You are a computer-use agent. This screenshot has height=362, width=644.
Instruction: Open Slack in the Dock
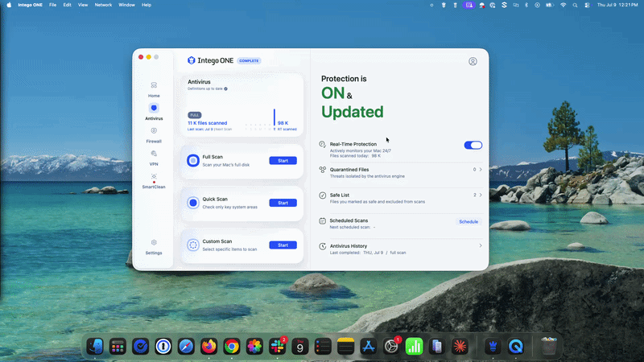(x=277, y=347)
